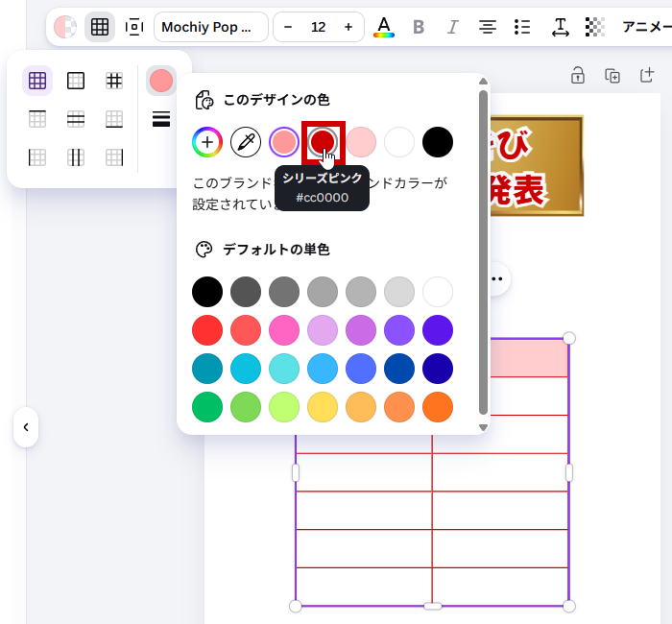Increase font size with plus button
The width and height of the screenshot is (672, 624).
(348, 27)
